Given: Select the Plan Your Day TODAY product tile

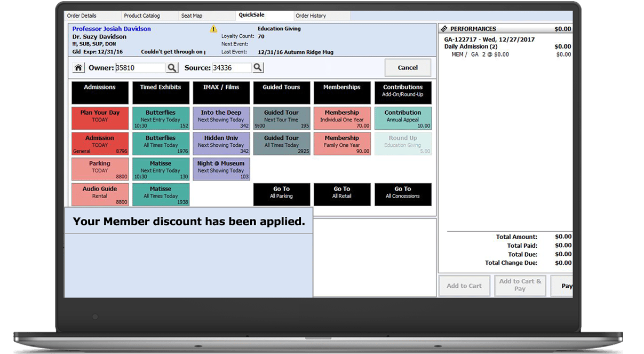Looking at the screenshot, I should tap(100, 117).
